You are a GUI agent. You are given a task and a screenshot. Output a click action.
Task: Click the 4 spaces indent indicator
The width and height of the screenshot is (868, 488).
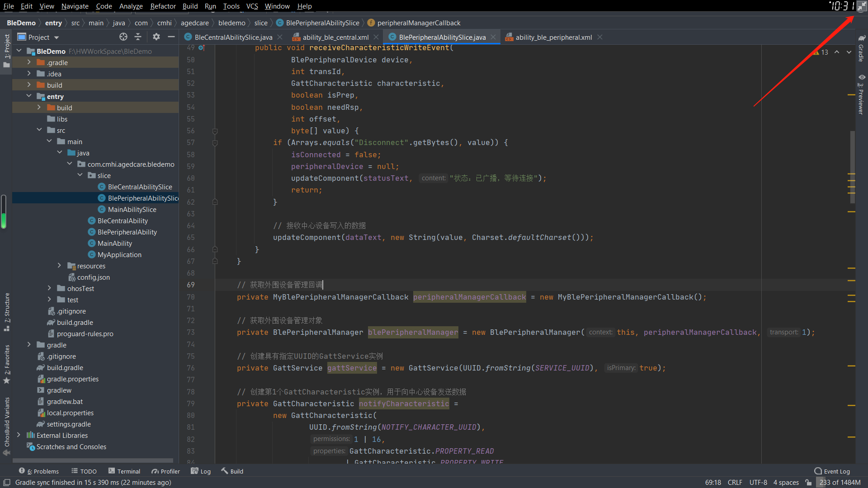pyautogui.click(x=786, y=483)
